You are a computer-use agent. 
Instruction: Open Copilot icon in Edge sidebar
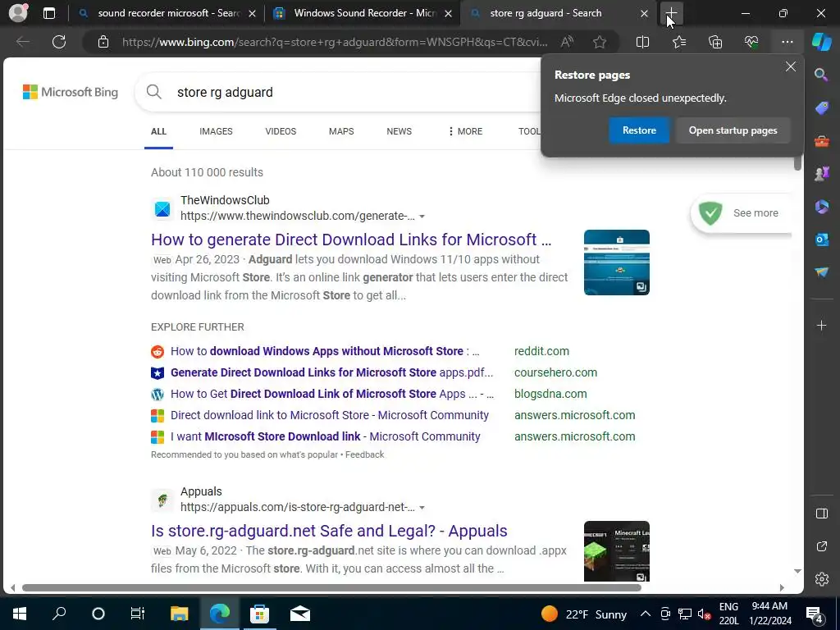[x=822, y=42]
